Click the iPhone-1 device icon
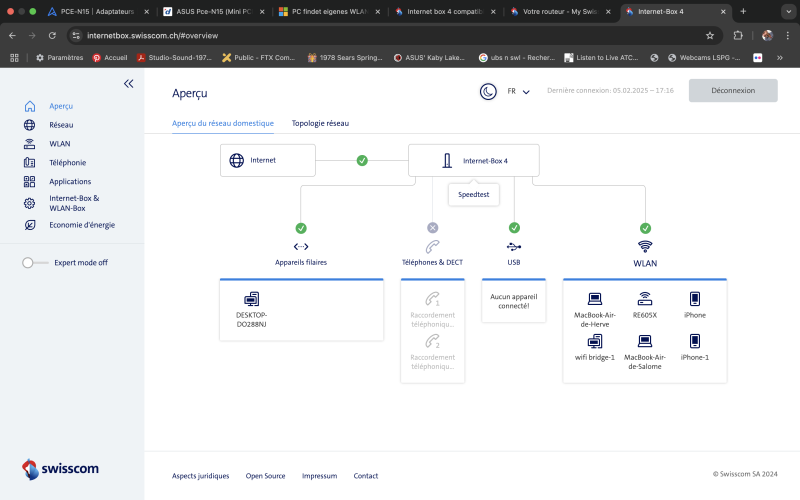 pyautogui.click(x=694, y=341)
